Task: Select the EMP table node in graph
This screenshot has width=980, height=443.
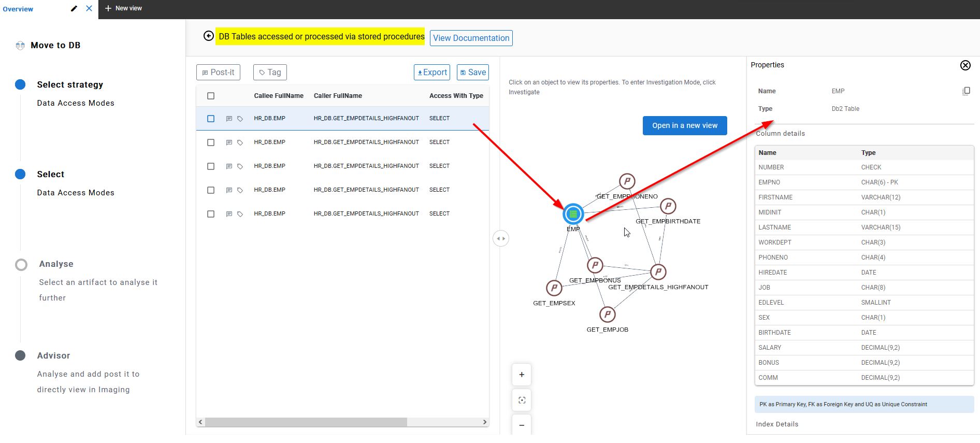Action: click(x=573, y=214)
